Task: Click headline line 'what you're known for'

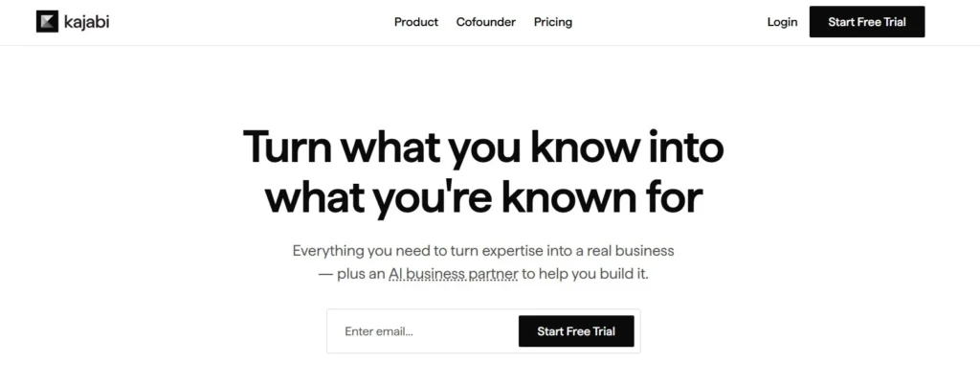Action: point(483,197)
